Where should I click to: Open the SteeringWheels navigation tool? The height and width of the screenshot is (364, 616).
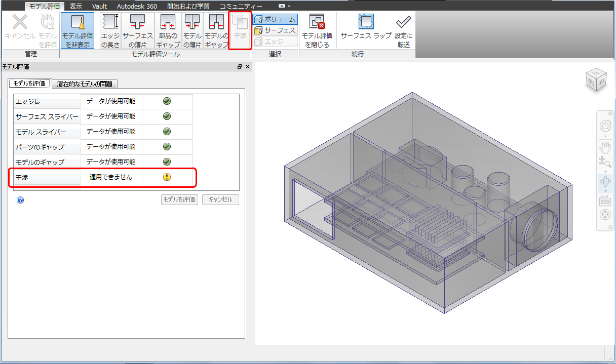click(605, 126)
